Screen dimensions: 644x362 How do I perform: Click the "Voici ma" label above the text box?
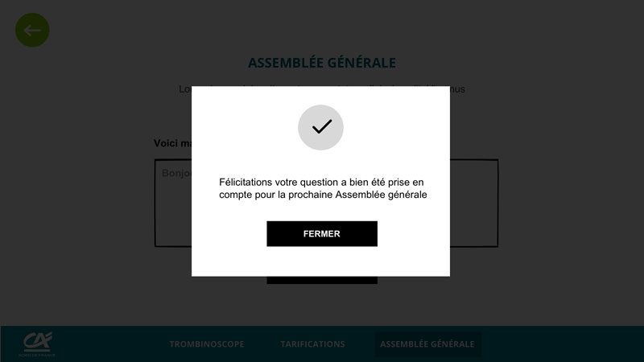pos(171,144)
